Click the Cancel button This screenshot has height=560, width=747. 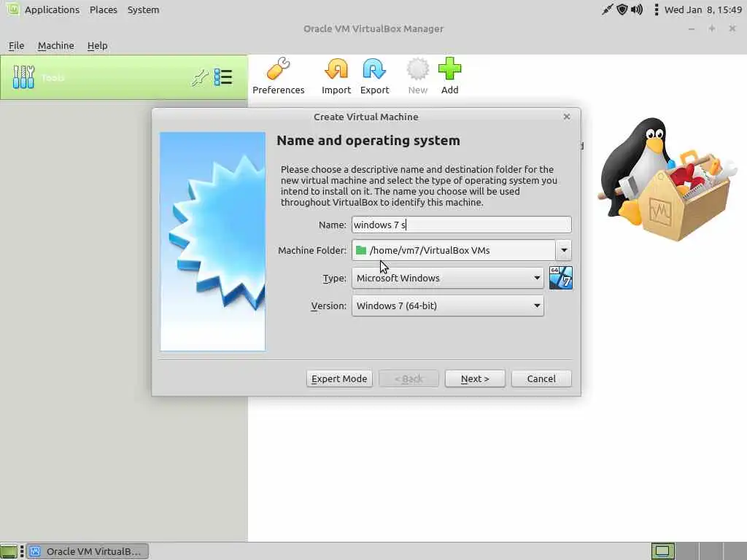point(541,379)
